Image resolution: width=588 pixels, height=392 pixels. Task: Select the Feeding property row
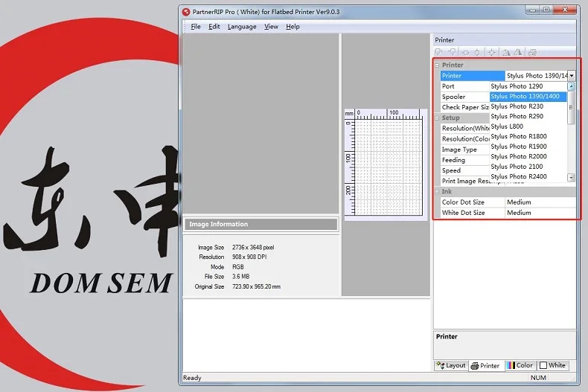(465, 160)
